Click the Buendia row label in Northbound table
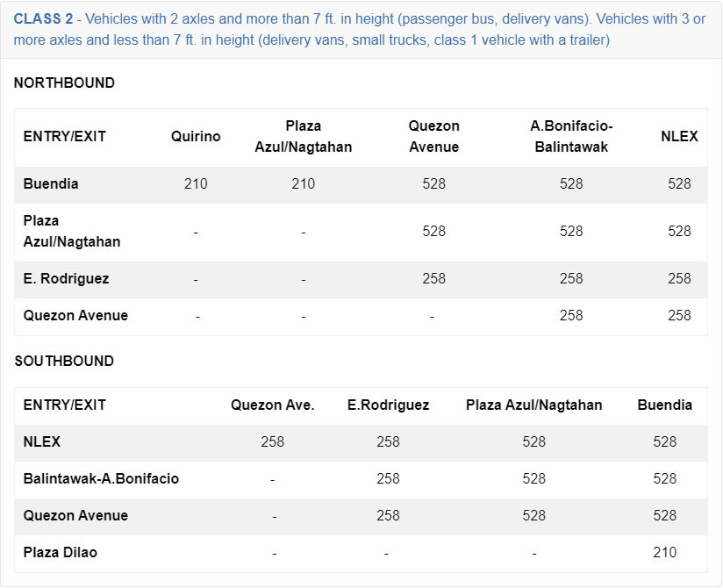 click(x=51, y=183)
